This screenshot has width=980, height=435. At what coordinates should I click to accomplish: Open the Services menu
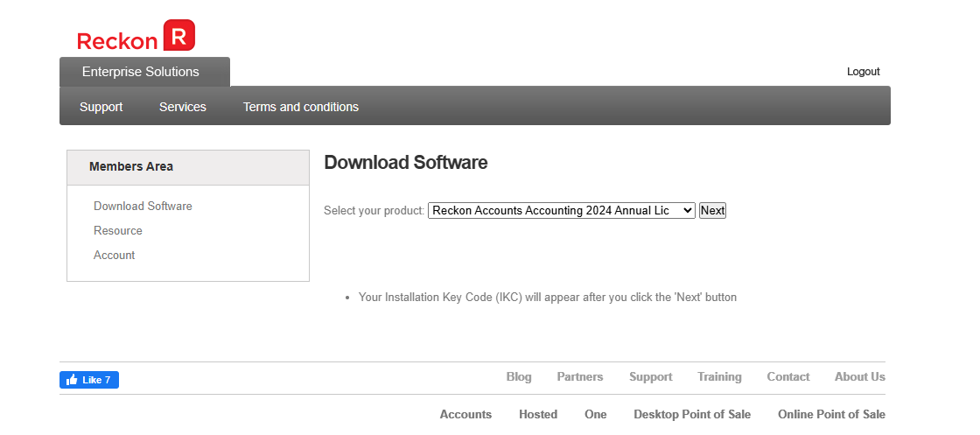(x=183, y=107)
